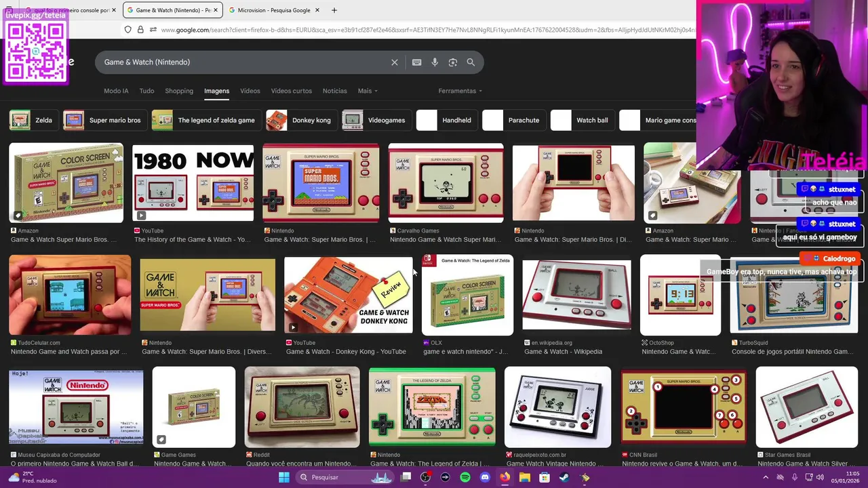
Task: Switch to the Vídeos results tab
Action: (x=250, y=91)
